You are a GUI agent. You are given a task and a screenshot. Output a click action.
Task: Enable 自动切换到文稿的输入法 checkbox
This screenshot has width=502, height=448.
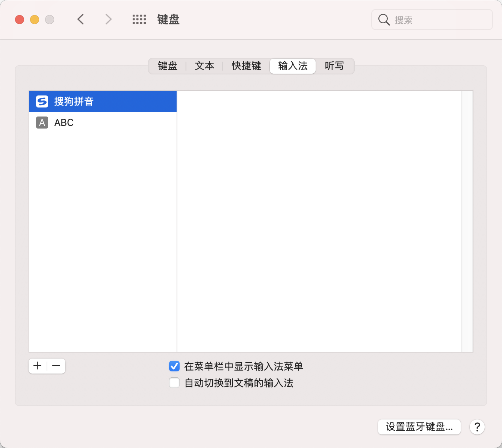click(x=174, y=383)
